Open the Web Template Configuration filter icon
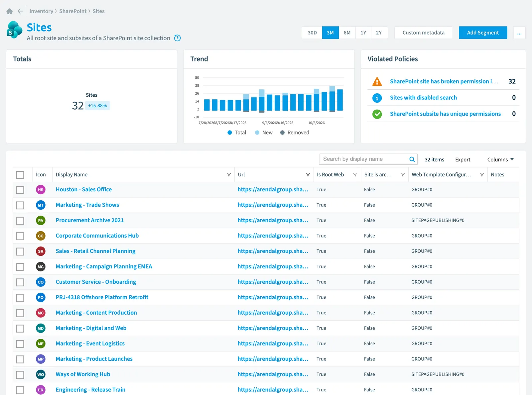The image size is (532, 395). pos(482,175)
